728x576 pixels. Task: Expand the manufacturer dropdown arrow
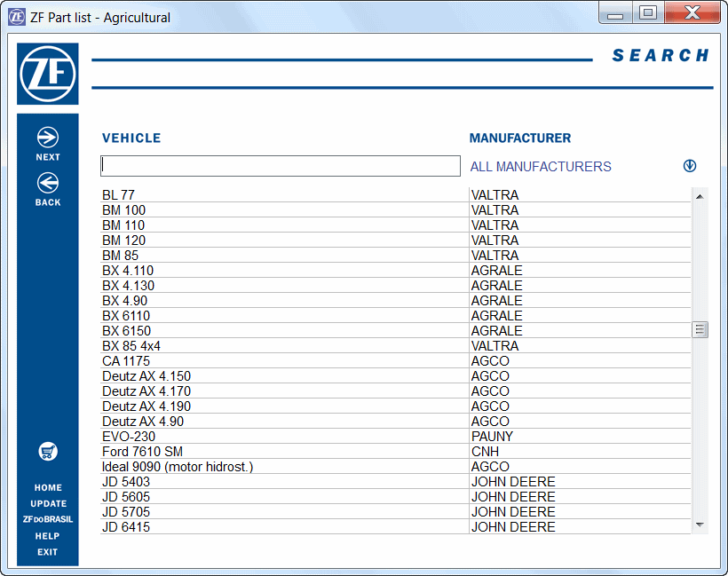coord(690,166)
